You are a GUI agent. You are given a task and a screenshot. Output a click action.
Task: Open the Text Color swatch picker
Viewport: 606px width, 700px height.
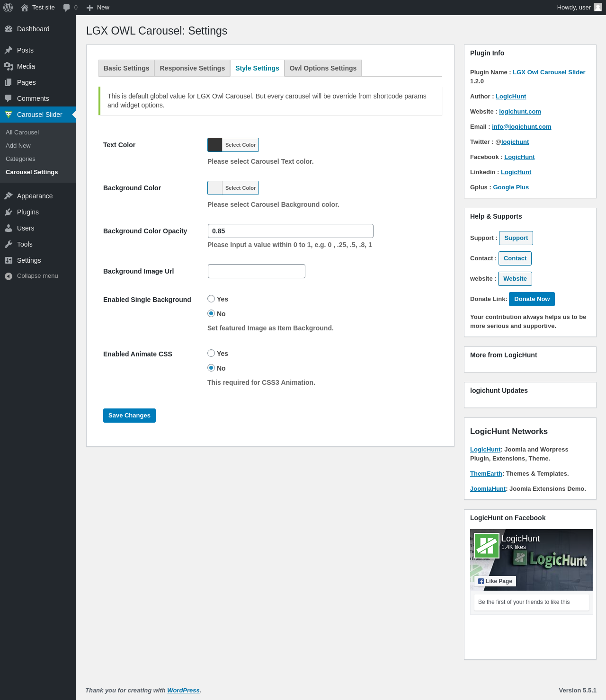pyautogui.click(x=233, y=145)
